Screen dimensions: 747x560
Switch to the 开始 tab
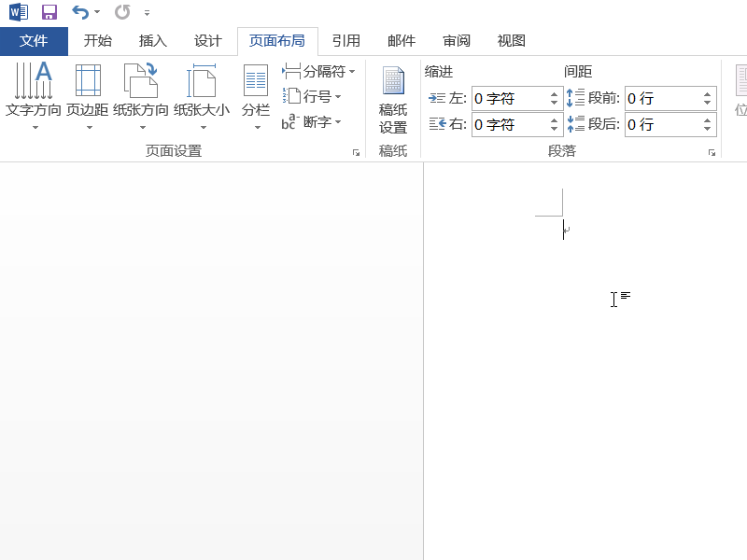click(98, 41)
